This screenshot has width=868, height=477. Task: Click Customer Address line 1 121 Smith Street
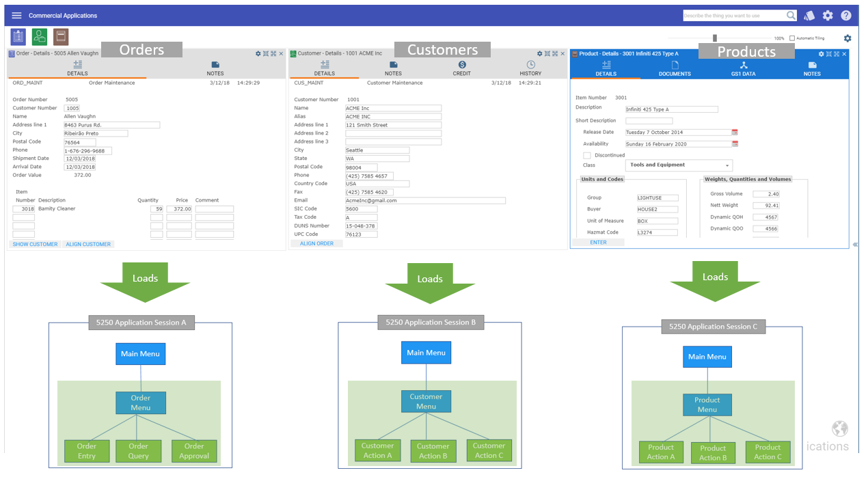pyautogui.click(x=394, y=125)
